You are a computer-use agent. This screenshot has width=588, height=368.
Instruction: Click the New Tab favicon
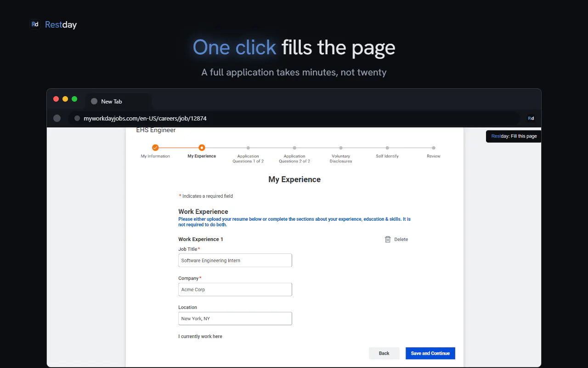[94, 101]
